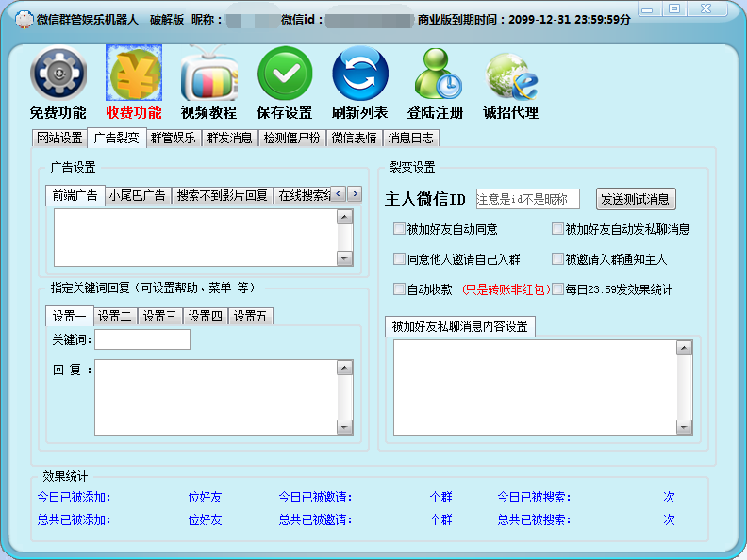Focus the 主人微信ID input field
Screen dimensions: 747x560
tap(528, 199)
